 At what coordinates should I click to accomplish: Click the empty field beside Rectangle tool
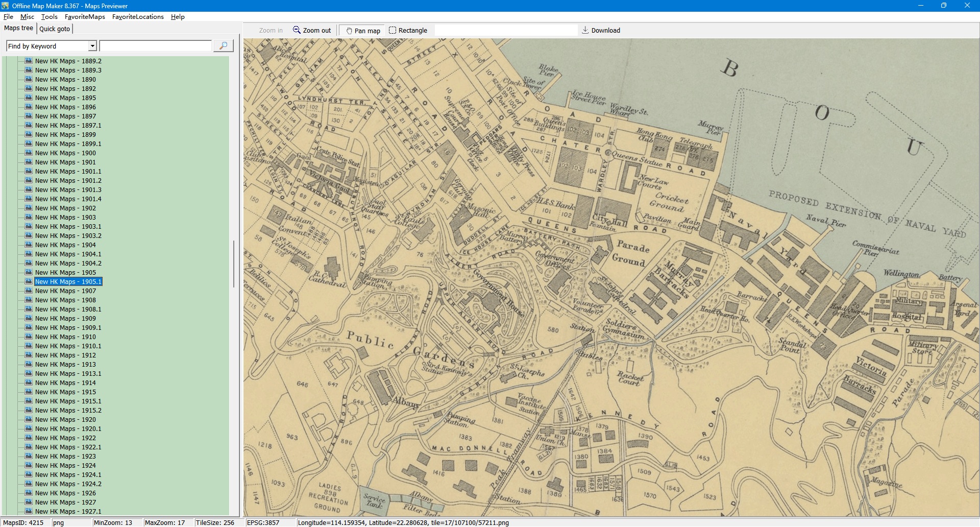click(505, 31)
